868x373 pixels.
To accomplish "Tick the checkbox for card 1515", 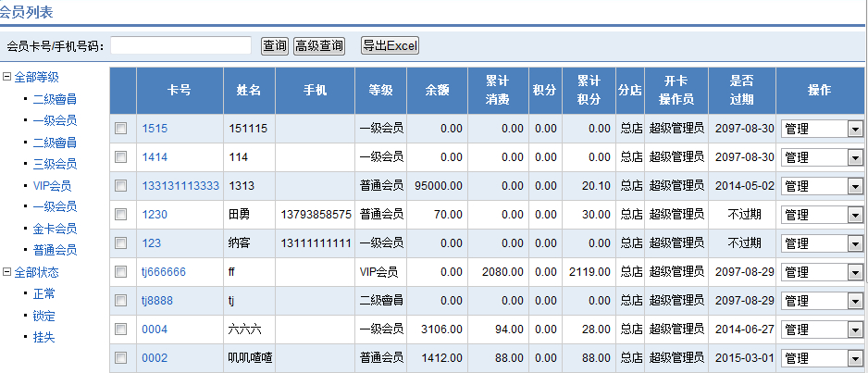I will point(120,129).
